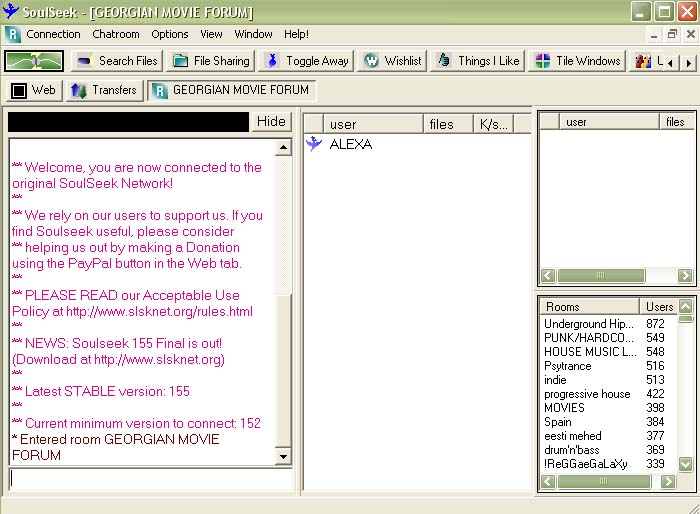
Task: Sort room users by the user column header
Action: [373, 124]
